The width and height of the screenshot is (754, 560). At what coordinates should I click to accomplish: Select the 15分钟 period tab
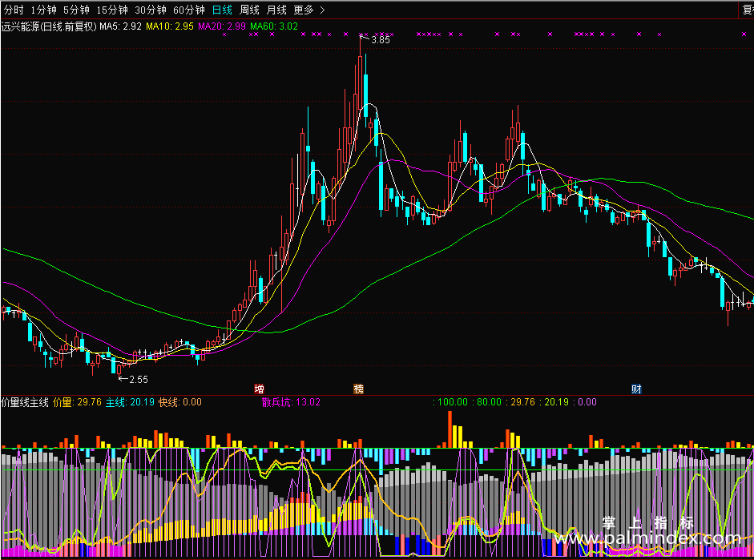[x=112, y=10]
